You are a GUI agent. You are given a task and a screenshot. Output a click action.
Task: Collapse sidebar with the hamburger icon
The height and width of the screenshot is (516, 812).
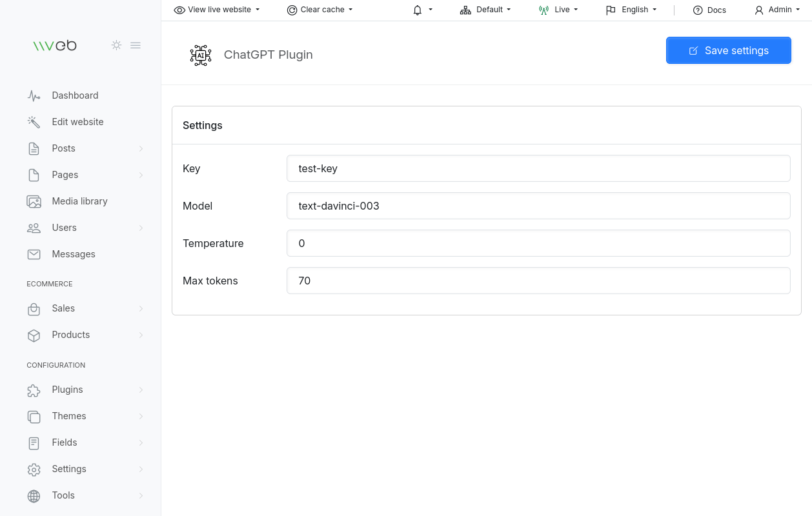tap(136, 45)
